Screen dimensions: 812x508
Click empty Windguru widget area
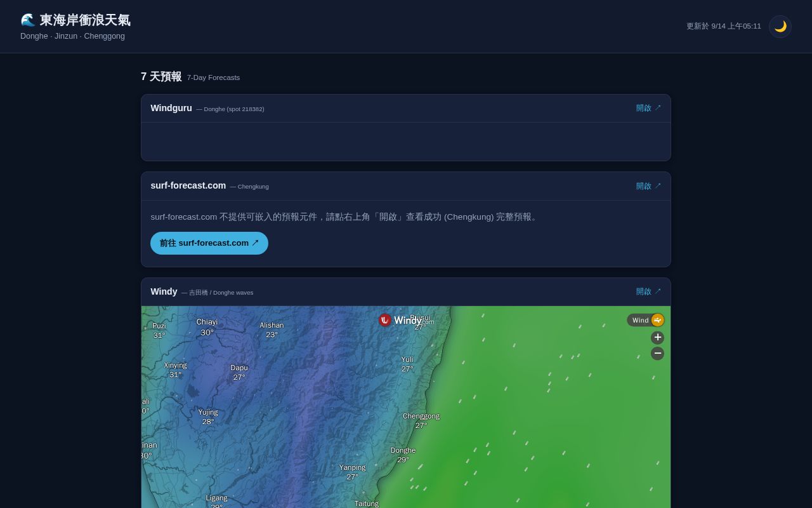406,142
